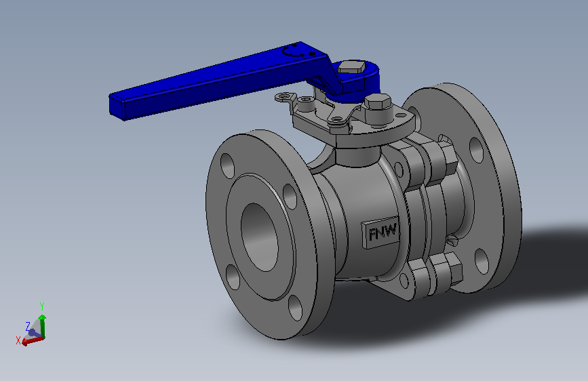588x381 pixels.
Task: Select the upper bolt hole on the rear flange
Action: 476,150
